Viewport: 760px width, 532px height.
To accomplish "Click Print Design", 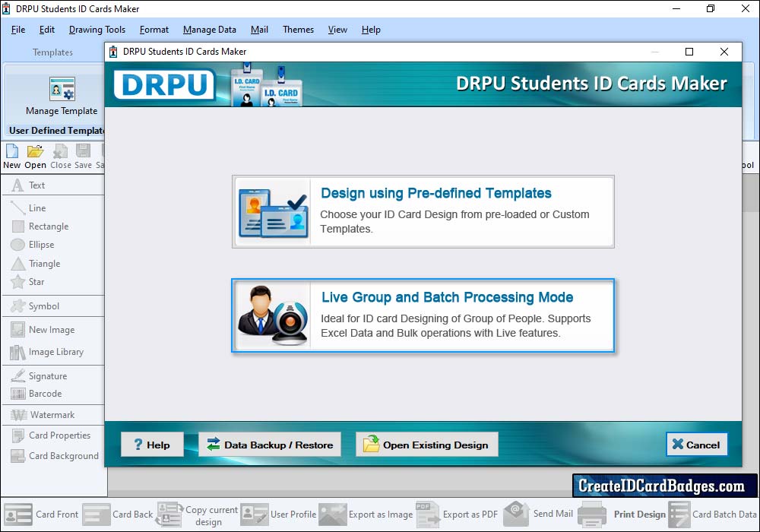I will click(622, 515).
